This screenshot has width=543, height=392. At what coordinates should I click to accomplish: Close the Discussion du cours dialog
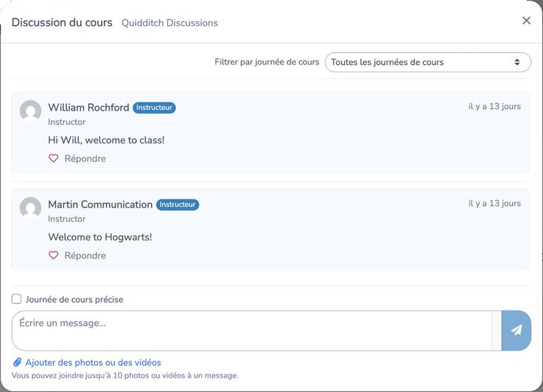527,21
